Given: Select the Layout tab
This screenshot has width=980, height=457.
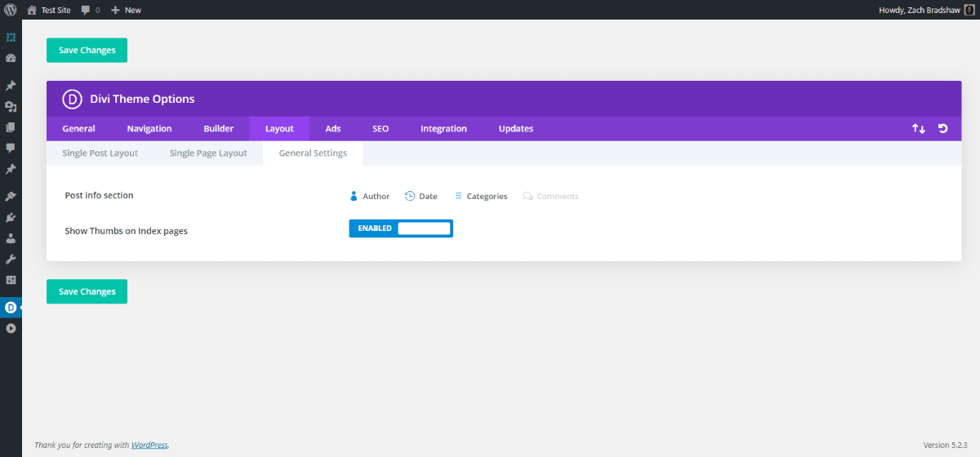Looking at the screenshot, I should coord(279,129).
